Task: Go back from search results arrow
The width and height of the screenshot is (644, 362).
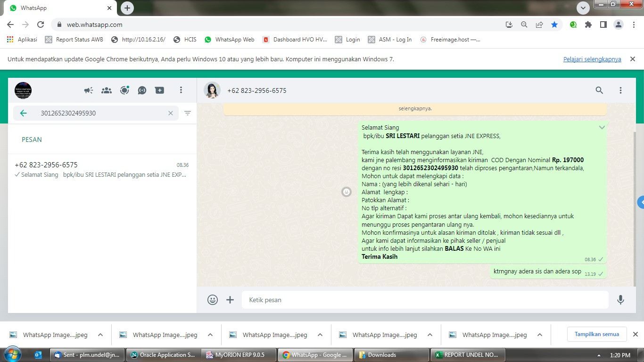Action: (x=24, y=113)
